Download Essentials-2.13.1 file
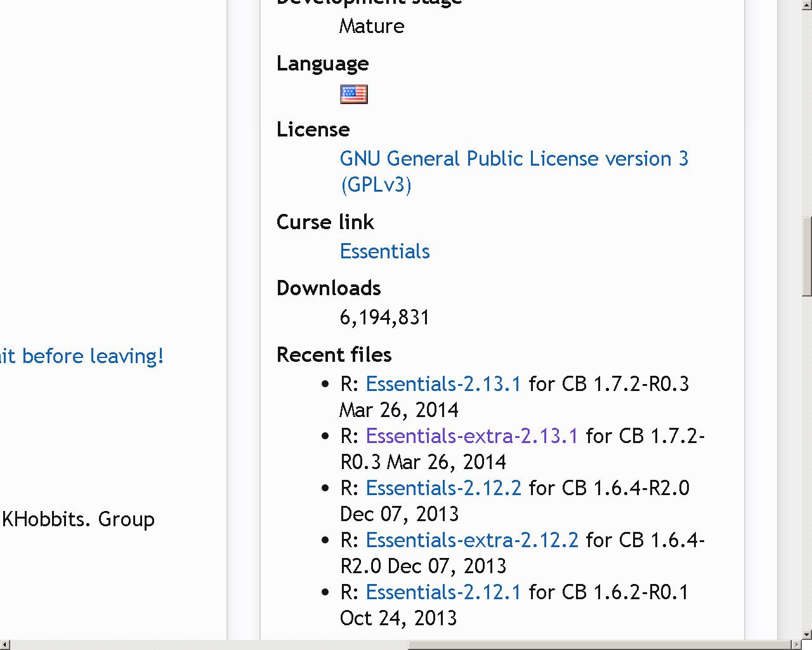The image size is (812, 650). (x=443, y=384)
